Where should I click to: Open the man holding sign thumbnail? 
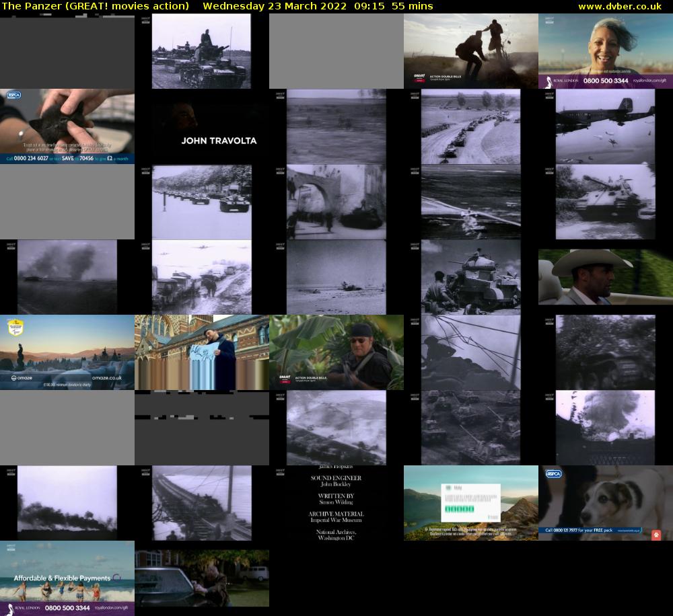tap(202, 352)
